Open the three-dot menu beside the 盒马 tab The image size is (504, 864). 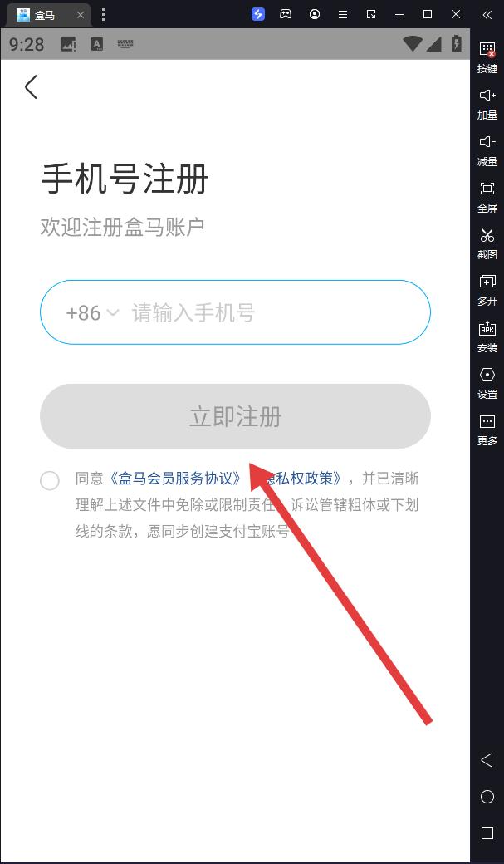[103, 14]
